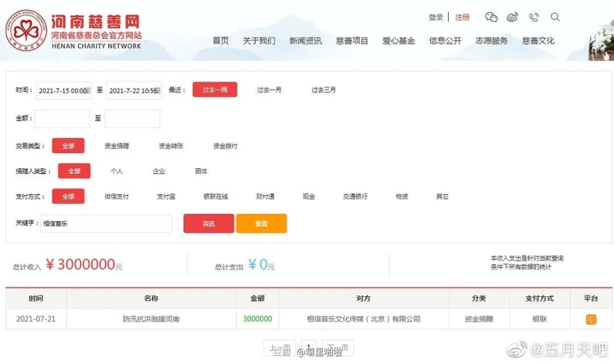The image size is (614, 364).
Task: Click the 时间 column header
Action: coord(36,298)
